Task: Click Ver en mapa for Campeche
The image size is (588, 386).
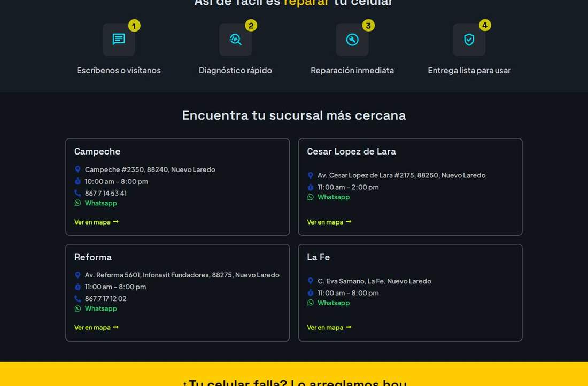Action: pyautogui.click(x=96, y=222)
